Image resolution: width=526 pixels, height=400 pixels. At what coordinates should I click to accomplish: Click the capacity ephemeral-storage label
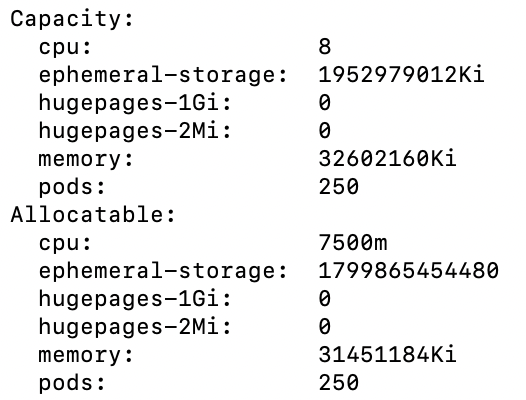163,74
